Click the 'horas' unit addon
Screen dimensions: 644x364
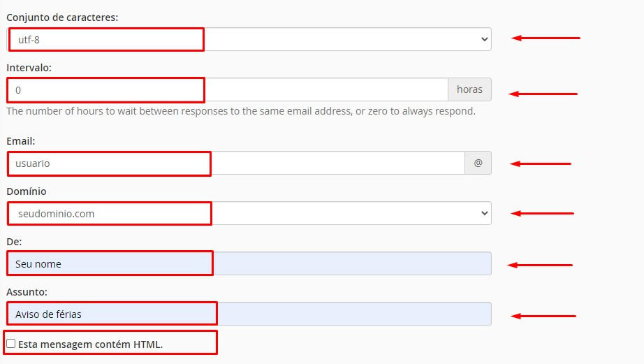(469, 89)
